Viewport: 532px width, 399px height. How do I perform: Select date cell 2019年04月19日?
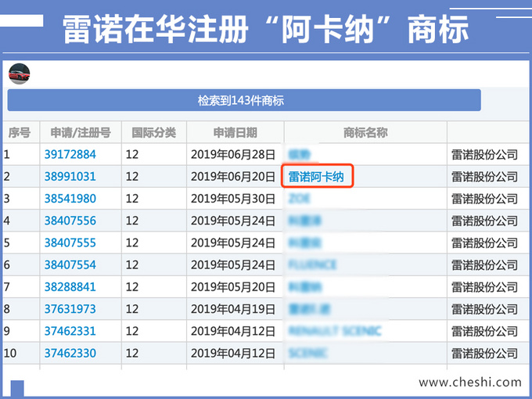(x=233, y=309)
